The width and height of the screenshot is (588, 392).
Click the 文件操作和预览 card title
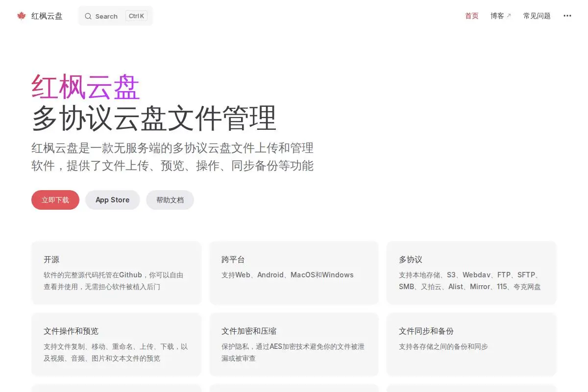pos(71,331)
